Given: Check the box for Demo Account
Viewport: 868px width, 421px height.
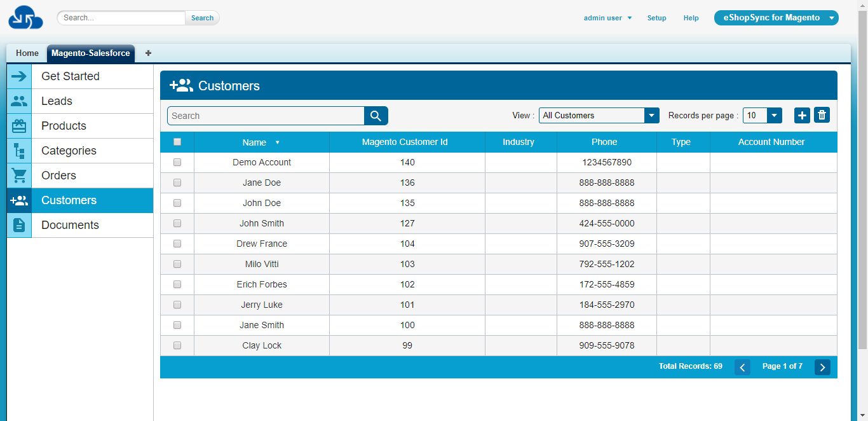Looking at the screenshot, I should pyautogui.click(x=177, y=162).
